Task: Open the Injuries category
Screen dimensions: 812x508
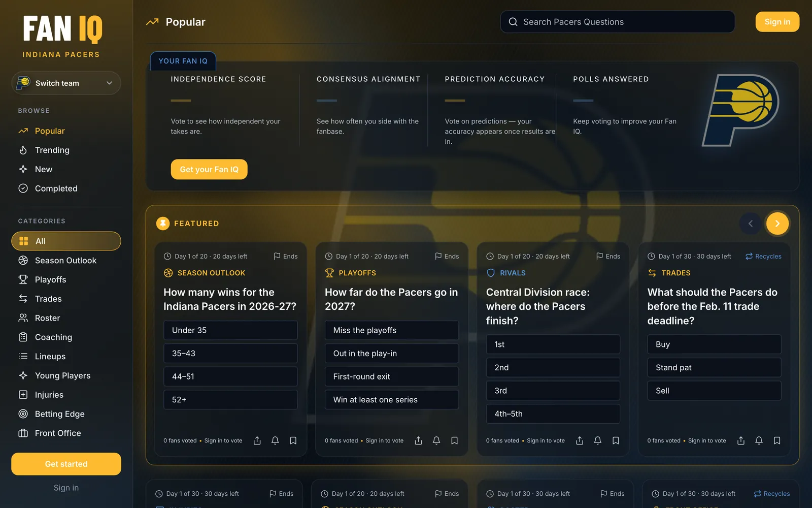Action: tap(66, 395)
